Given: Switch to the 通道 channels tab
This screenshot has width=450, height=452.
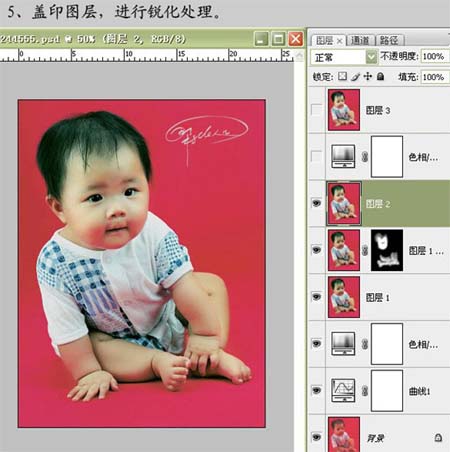Looking at the screenshot, I should [x=360, y=41].
